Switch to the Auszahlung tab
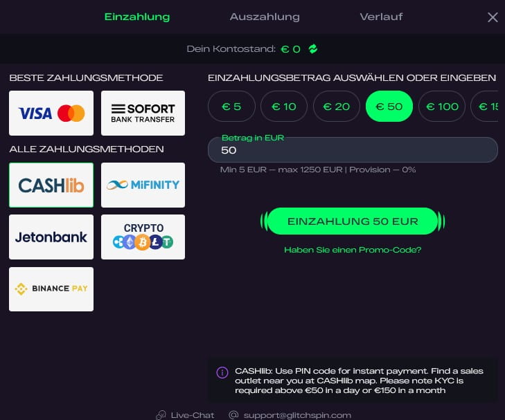 coord(265,17)
